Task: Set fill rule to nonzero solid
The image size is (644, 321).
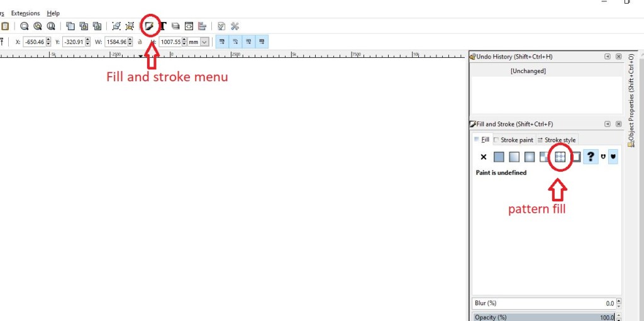Action: click(613, 157)
